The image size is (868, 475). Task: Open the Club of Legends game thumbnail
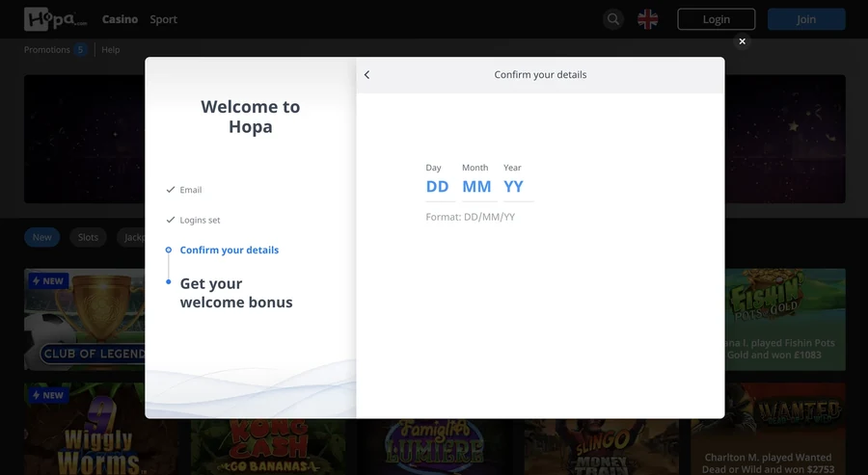point(84,319)
